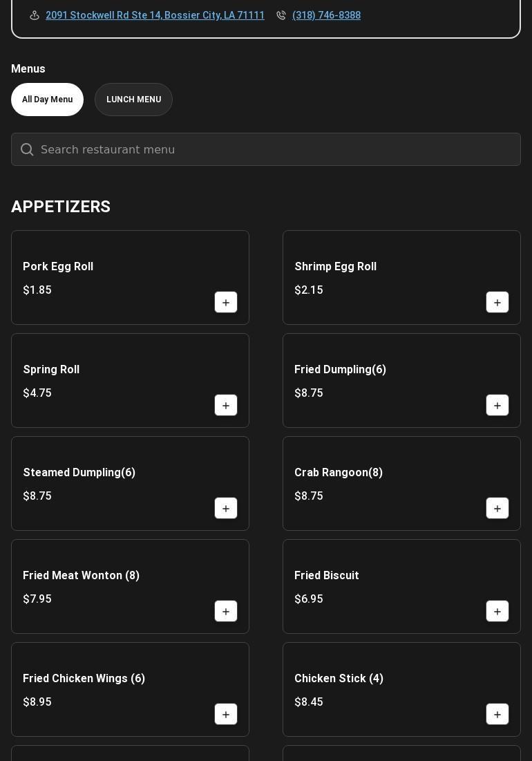
Task: Select the Fried Biscuit menu item name
Action: pos(327,576)
